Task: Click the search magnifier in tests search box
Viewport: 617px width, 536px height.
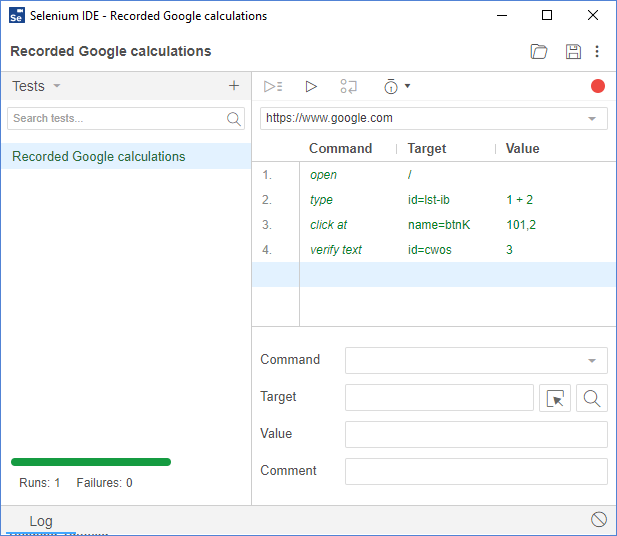Action: click(233, 118)
